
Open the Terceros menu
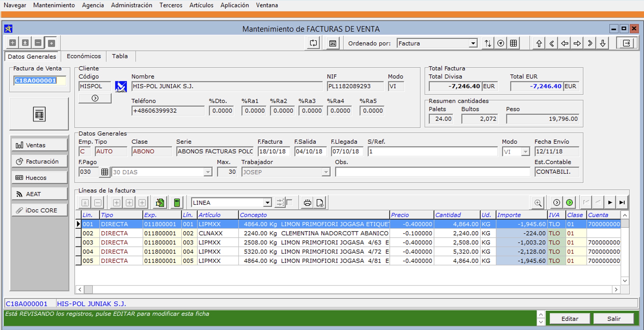[x=171, y=5]
